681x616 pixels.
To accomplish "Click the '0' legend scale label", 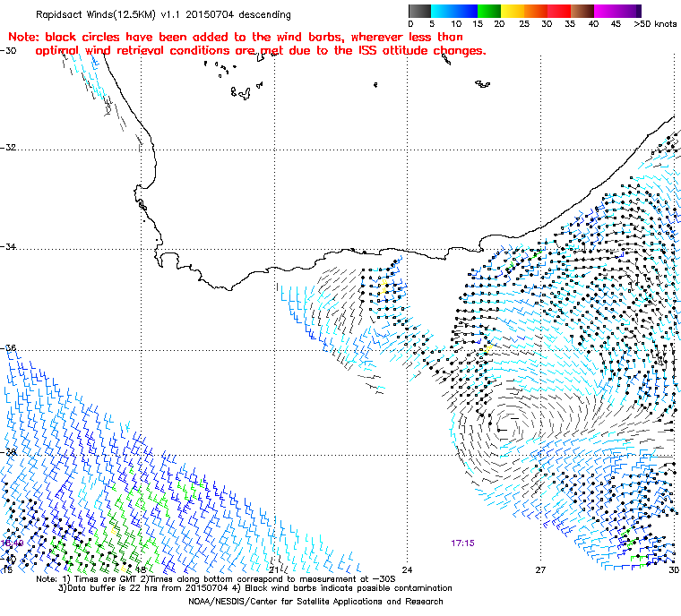I will pos(411,24).
